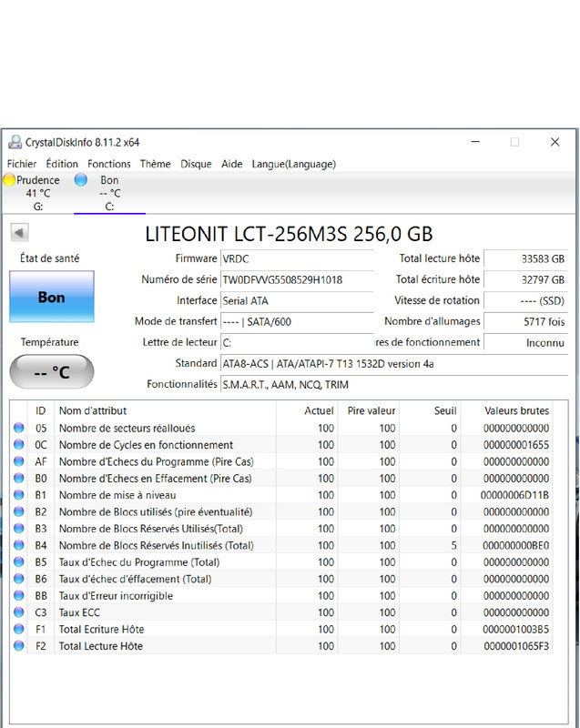Click total host reads value 33583 GB

[525, 258]
